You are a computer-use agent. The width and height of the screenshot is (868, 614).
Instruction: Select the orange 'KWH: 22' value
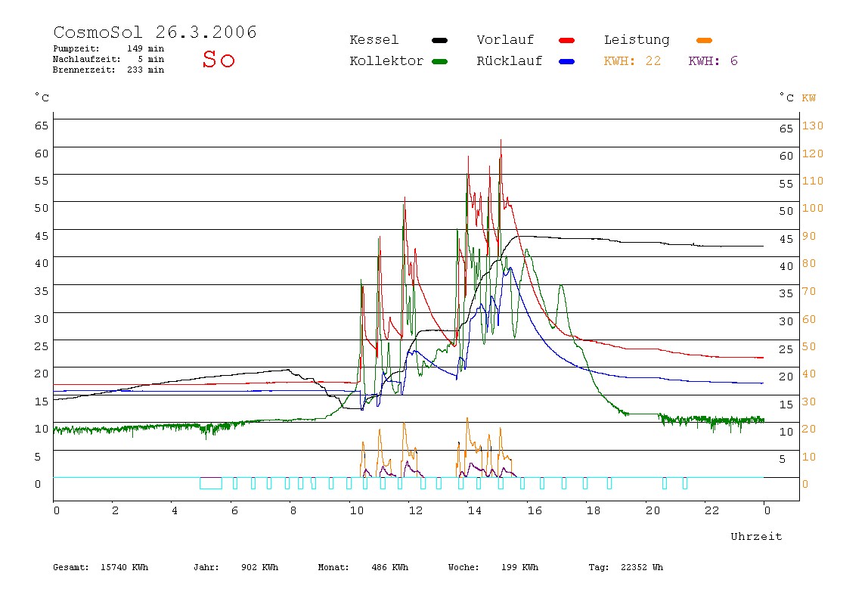(632, 61)
